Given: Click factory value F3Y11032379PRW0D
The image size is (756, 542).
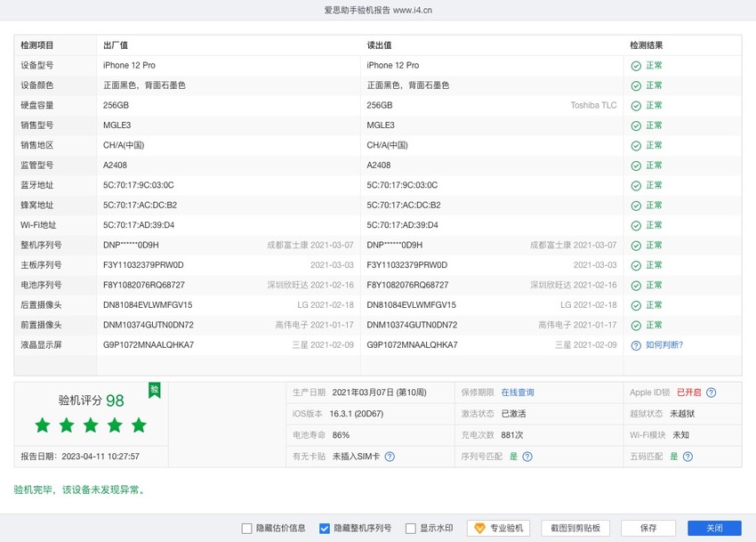Looking at the screenshot, I should tap(143, 265).
